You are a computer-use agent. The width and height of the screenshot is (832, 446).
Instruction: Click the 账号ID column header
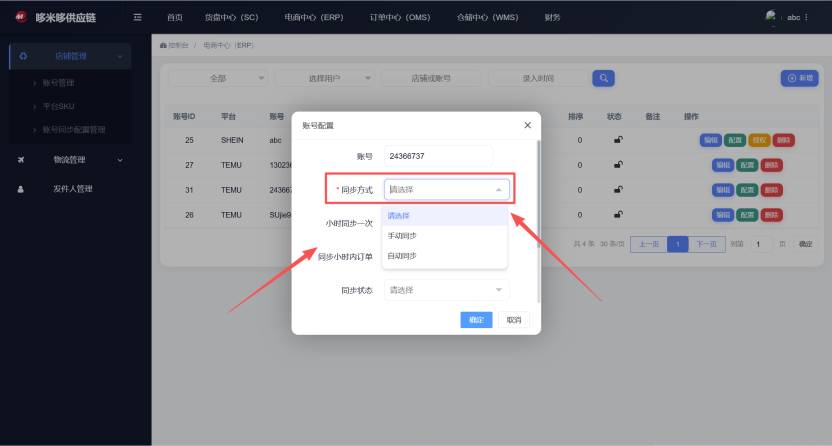coord(184,116)
